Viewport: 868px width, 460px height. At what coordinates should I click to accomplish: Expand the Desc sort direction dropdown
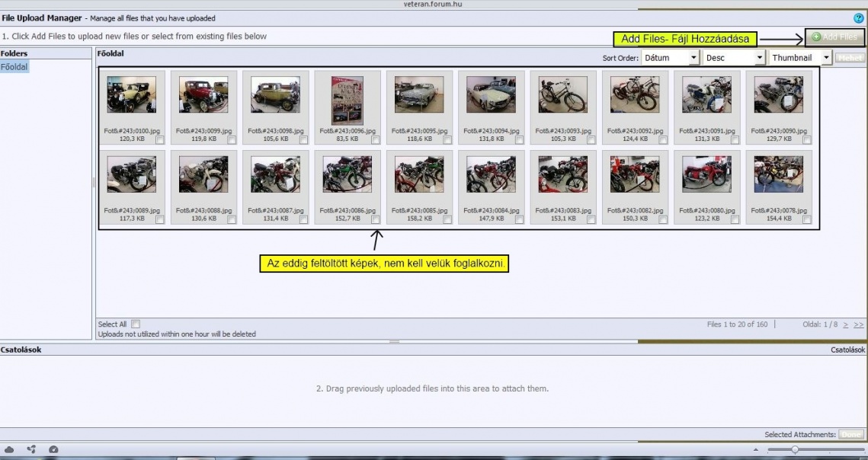735,58
